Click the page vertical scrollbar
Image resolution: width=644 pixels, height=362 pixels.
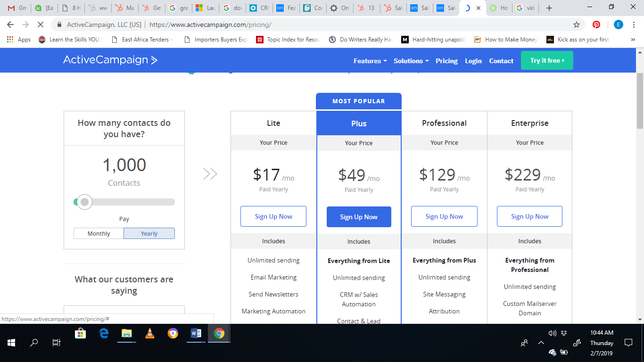click(x=640, y=101)
